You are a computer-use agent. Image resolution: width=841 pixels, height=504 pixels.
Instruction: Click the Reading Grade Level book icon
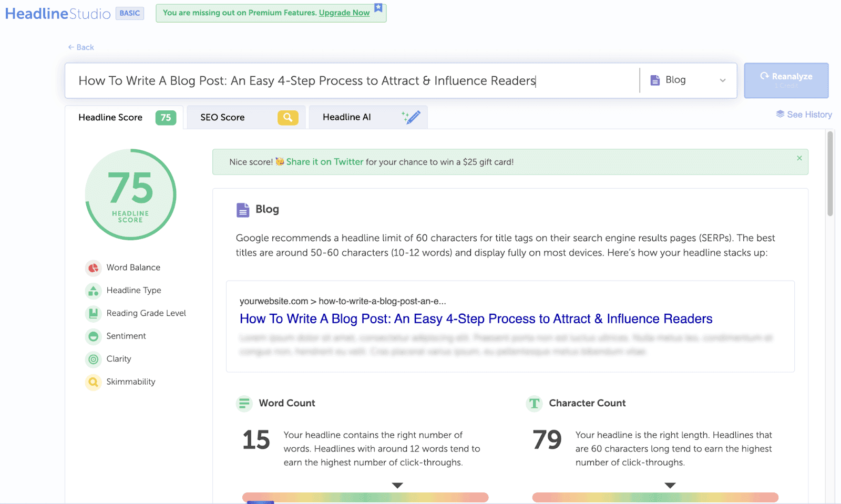tap(93, 313)
